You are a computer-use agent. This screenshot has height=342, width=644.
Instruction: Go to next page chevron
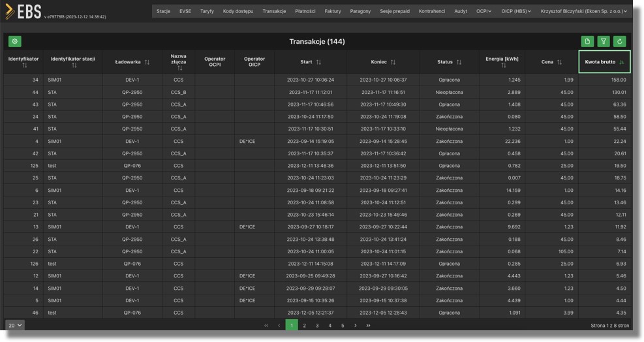[355, 325]
